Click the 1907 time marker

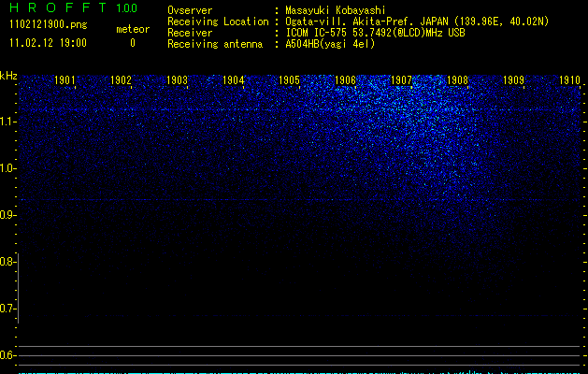(402, 80)
